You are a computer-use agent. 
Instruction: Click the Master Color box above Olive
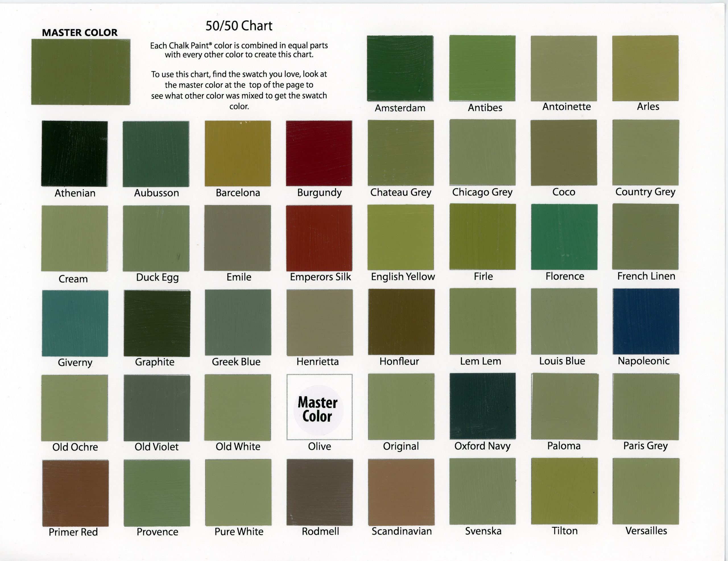click(x=319, y=407)
